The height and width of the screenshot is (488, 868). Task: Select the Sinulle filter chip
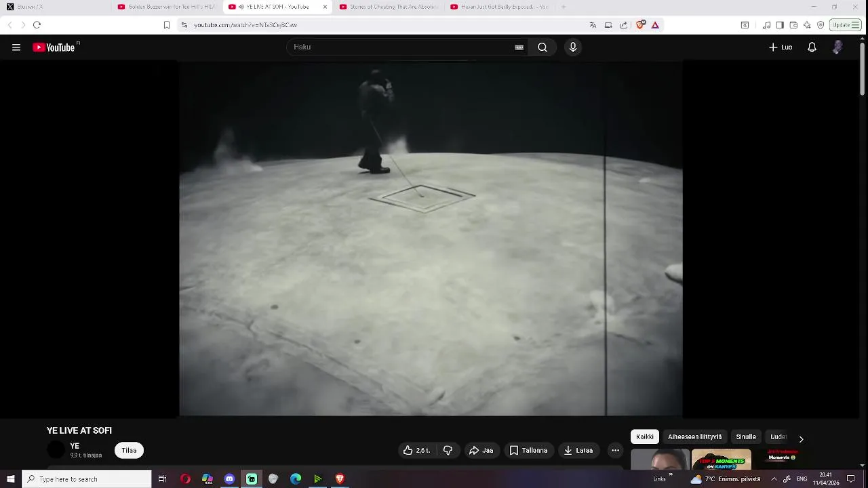point(746,437)
